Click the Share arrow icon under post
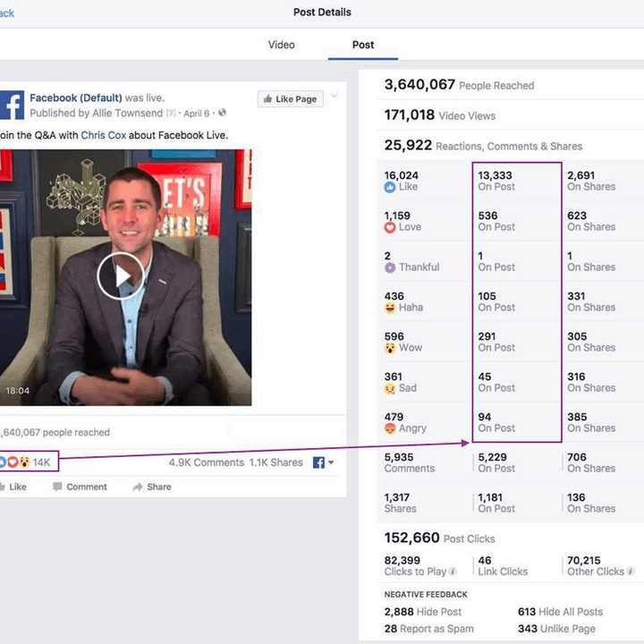The image size is (644, 644). tap(138, 487)
